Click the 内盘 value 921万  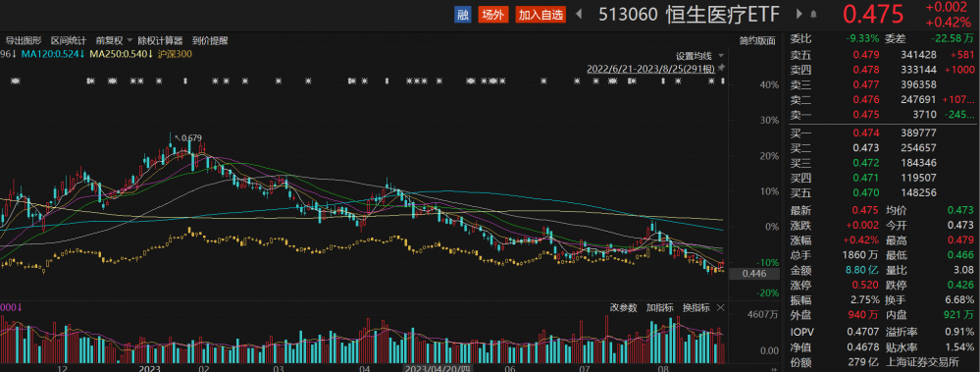(959, 316)
